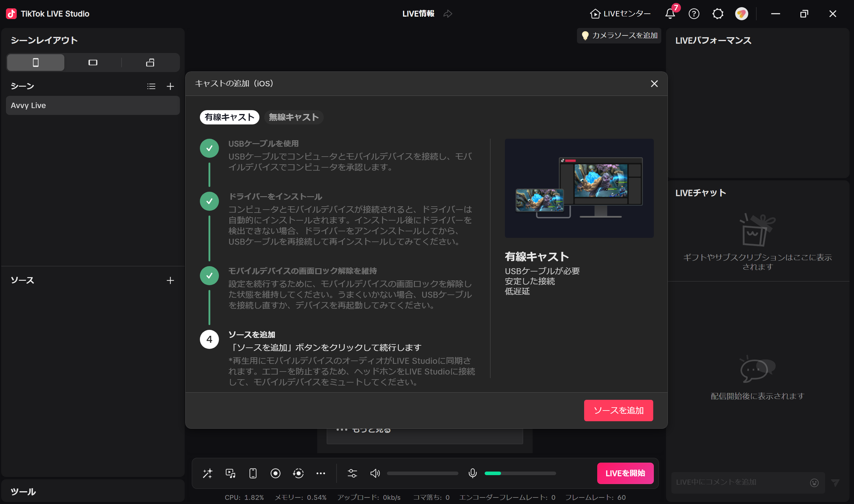854x504 pixels.
Task: Click the ソース panel header
Action: 22,280
